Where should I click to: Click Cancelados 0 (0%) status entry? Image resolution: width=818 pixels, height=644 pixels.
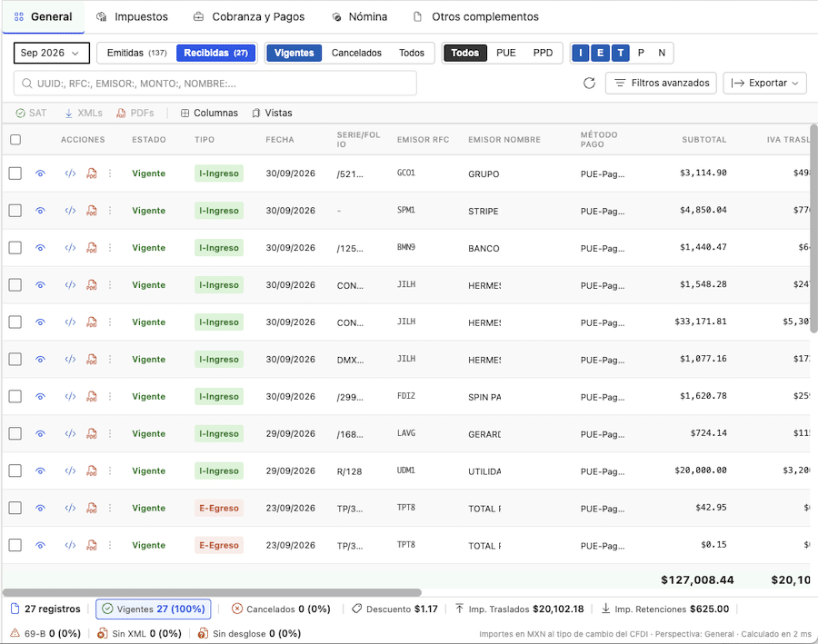coord(281,609)
